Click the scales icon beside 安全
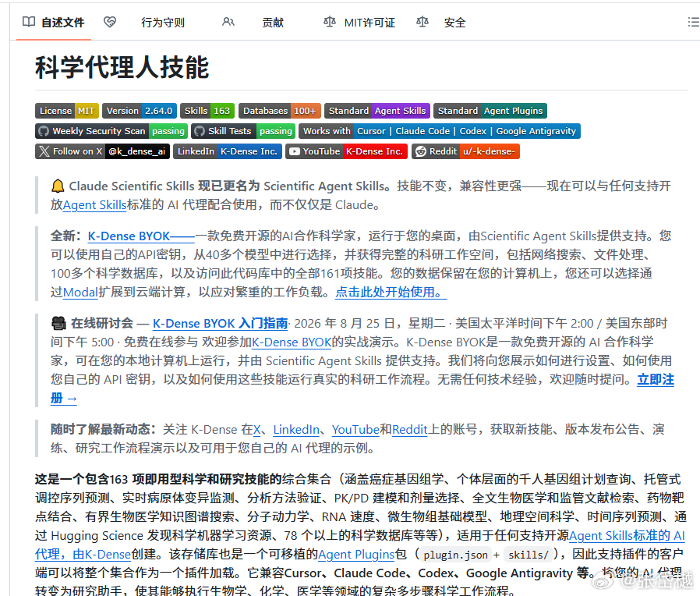This screenshot has width=700, height=596. pos(422,22)
